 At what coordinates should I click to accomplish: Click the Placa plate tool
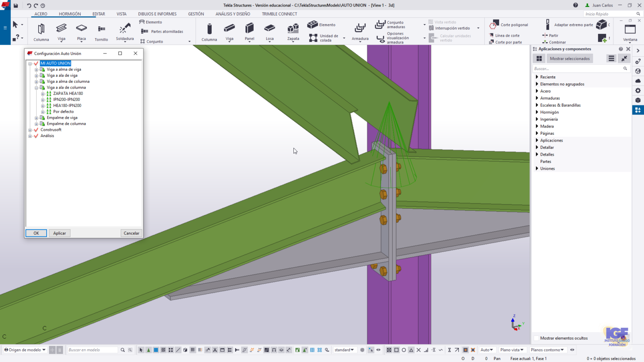81,32
